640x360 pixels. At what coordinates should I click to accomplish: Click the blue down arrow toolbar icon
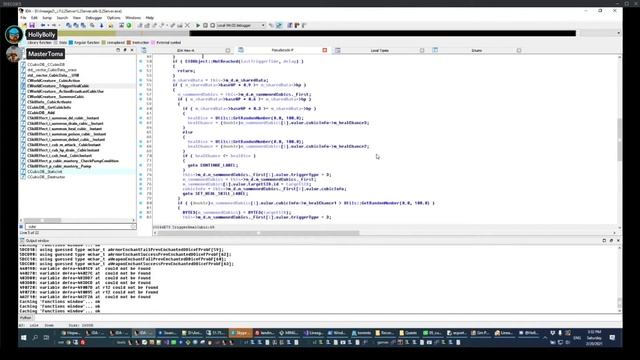102,25
